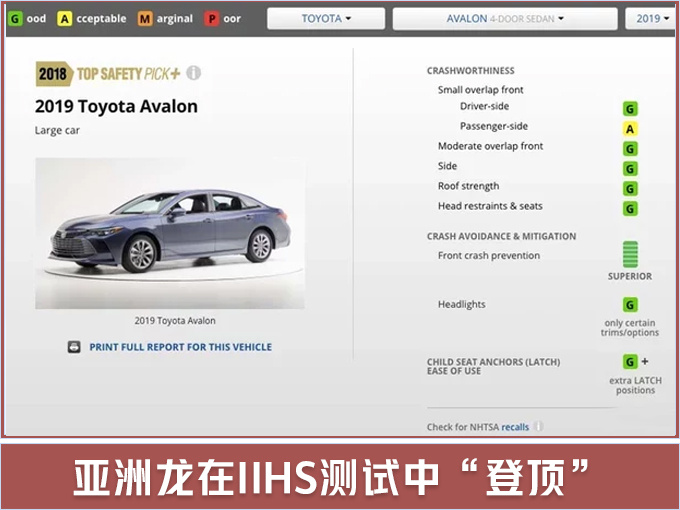Click the Moderate overlap front G badge

coord(630,149)
